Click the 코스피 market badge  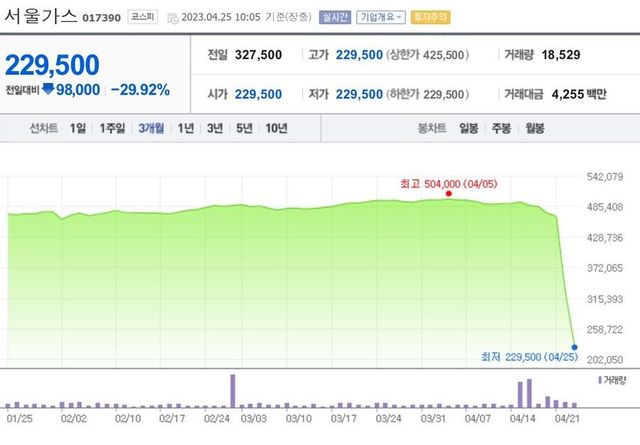[141, 18]
